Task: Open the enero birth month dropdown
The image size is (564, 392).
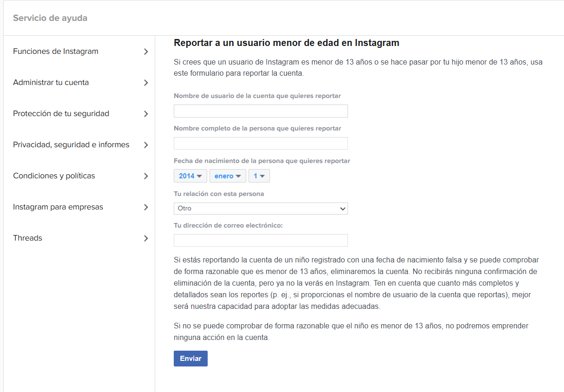Action: [x=228, y=176]
